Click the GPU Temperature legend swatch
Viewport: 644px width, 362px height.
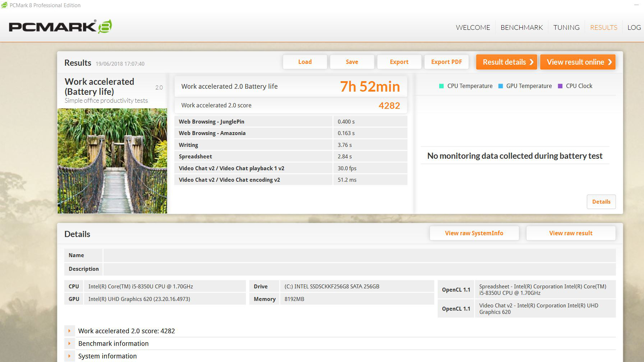click(501, 86)
